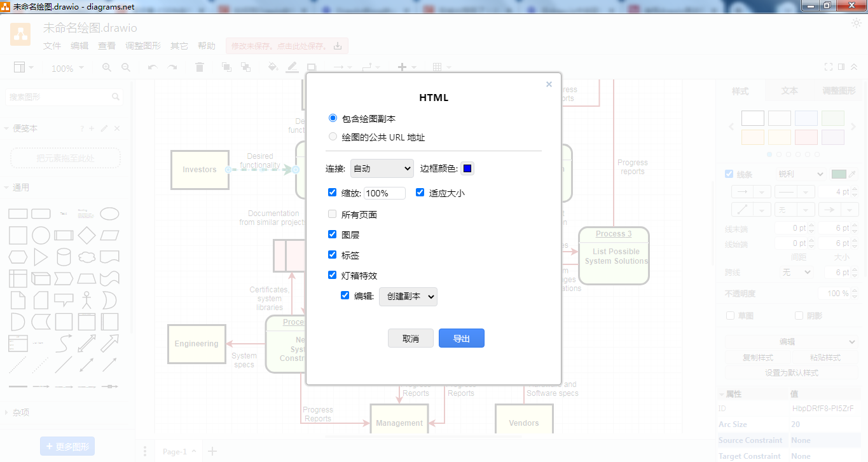
Task: Enable the 所有页面 checkbox
Action: click(332, 214)
